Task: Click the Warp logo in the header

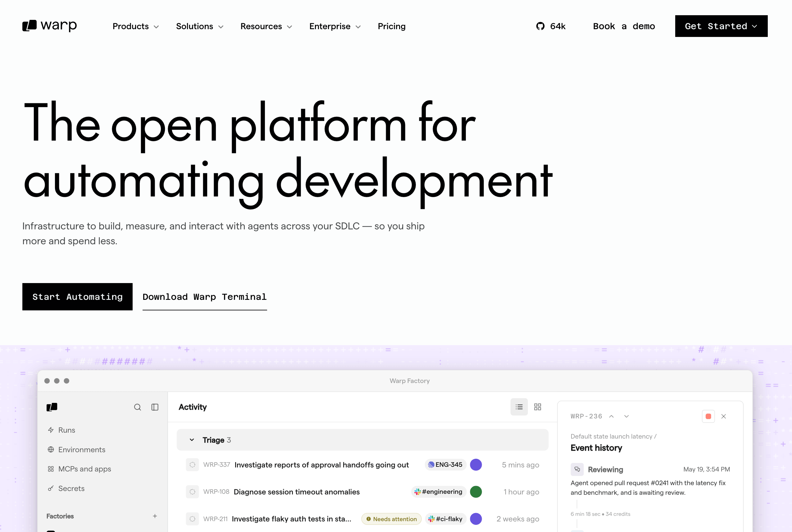Action: click(x=50, y=26)
